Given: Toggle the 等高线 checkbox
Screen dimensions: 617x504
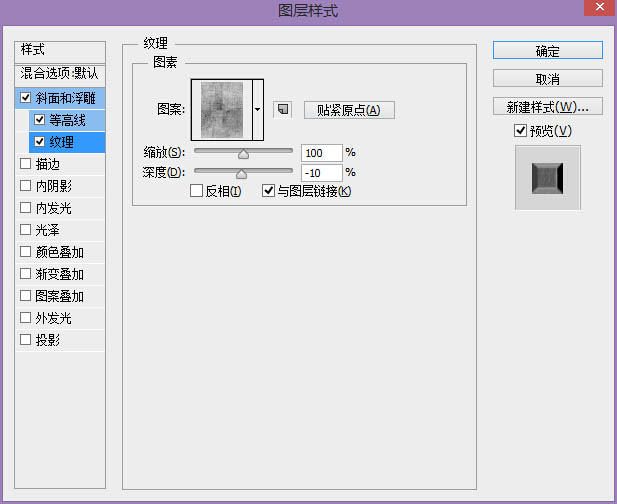Looking at the screenshot, I should 40,120.
